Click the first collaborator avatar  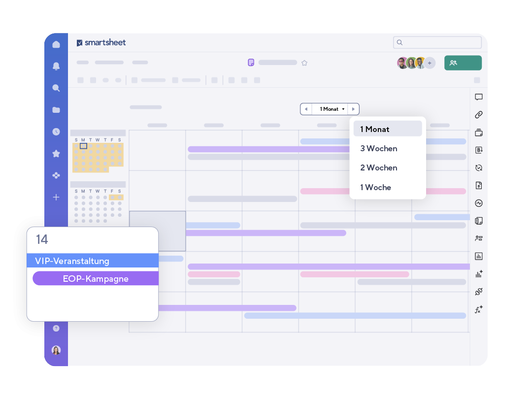pos(402,63)
